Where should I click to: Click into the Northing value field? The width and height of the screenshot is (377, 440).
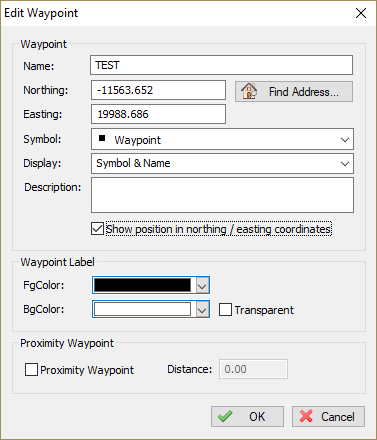coord(158,90)
